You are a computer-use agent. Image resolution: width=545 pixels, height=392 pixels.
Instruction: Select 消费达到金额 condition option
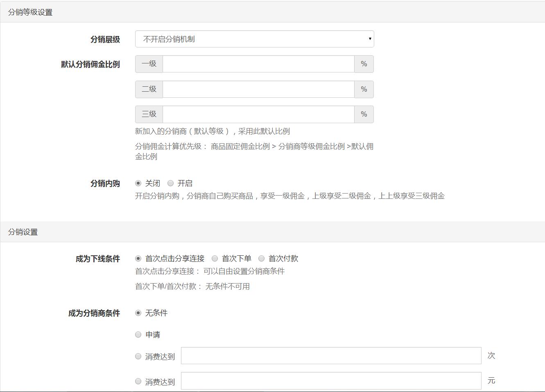coord(138,381)
